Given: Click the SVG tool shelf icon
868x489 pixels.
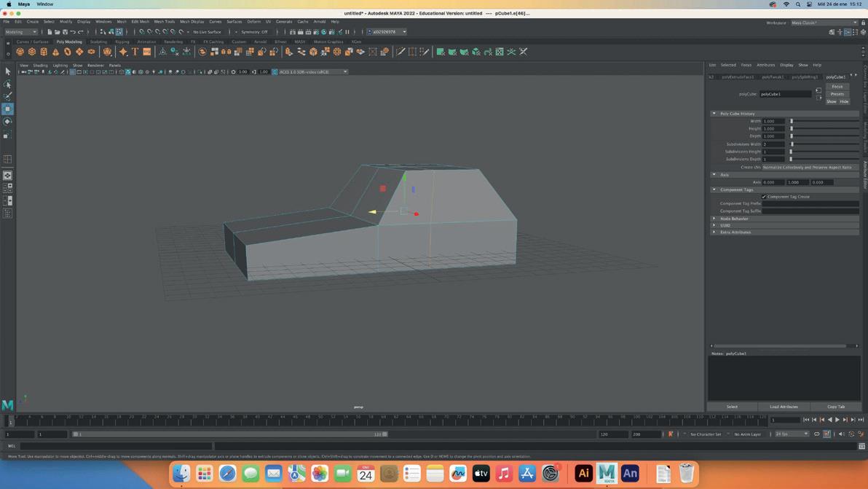Looking at the screenshot, I should click(x=146, y=52).
